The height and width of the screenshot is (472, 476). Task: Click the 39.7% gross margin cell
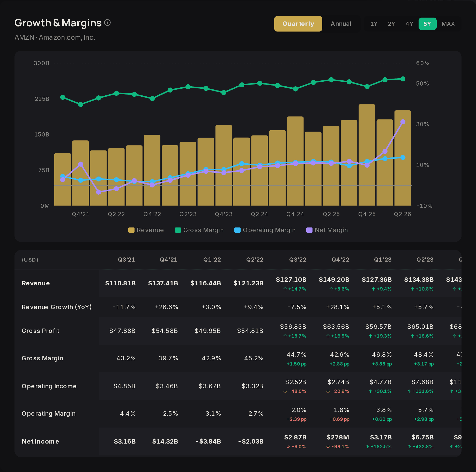click(x=168, y=358)
